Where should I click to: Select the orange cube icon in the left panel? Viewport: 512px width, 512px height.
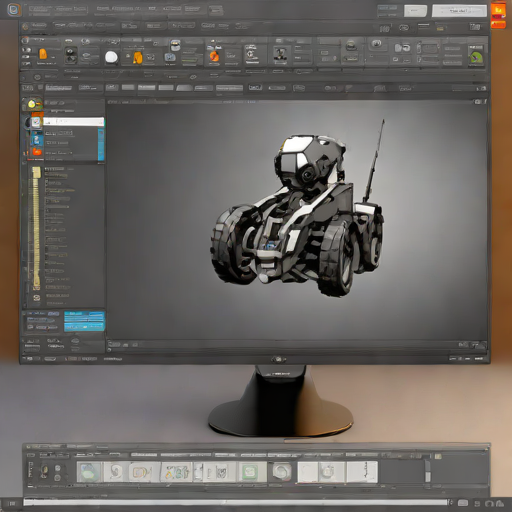37,152
